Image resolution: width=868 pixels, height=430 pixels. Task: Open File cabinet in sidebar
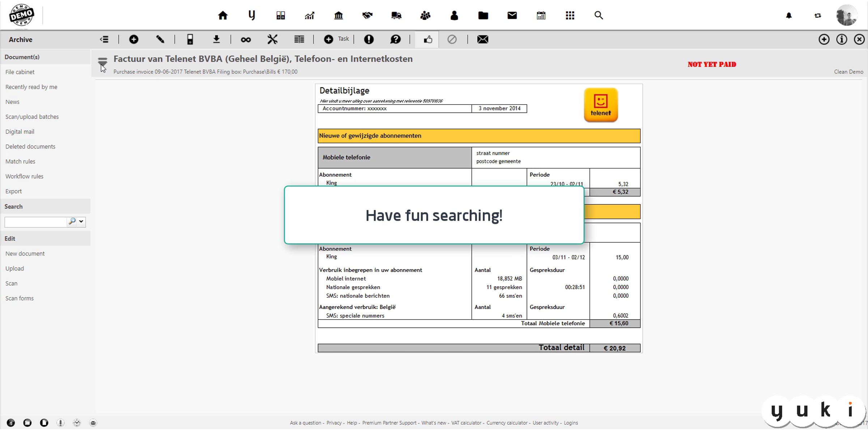(x=20, y=72)
